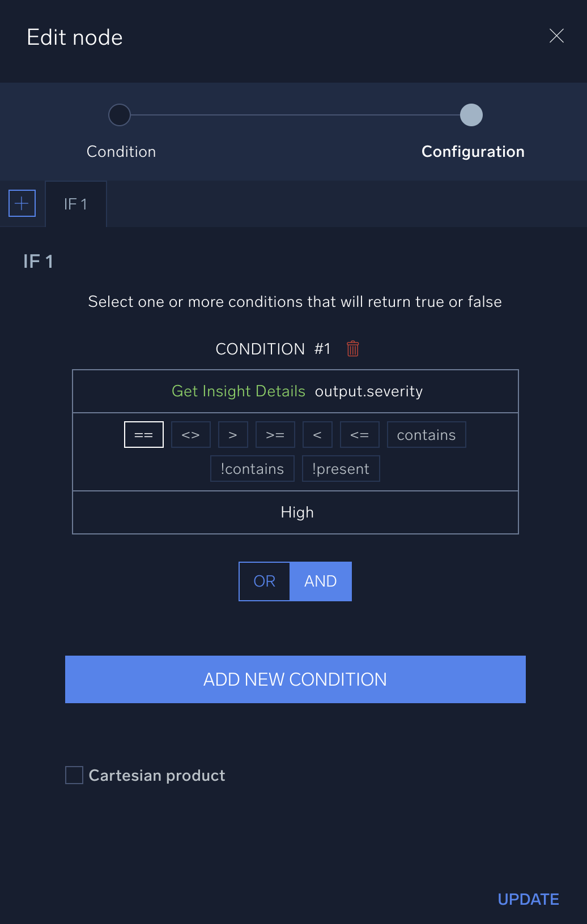The image size is (587, 924).
Task: Select the !present operator
Action: tap(341, 468)
